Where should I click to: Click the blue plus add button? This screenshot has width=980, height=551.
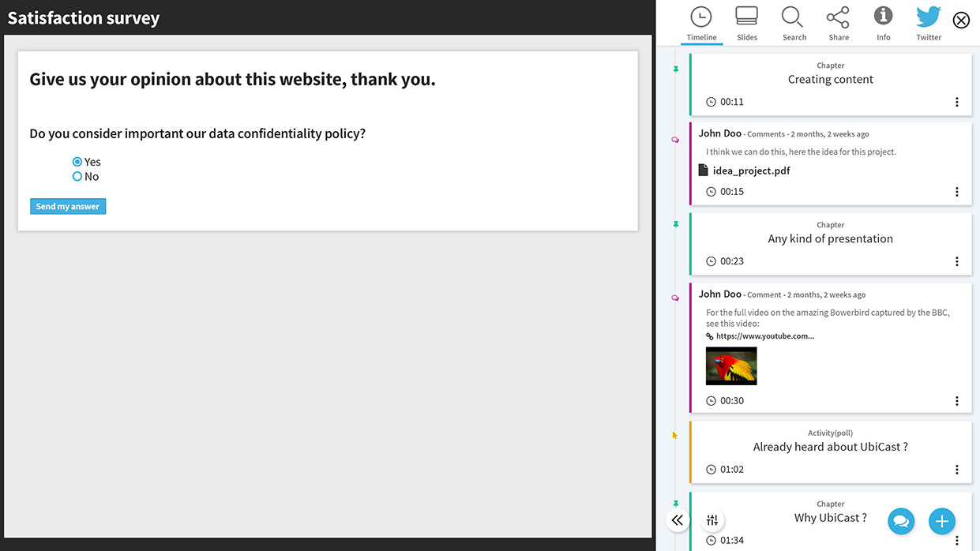coord(941,521)
